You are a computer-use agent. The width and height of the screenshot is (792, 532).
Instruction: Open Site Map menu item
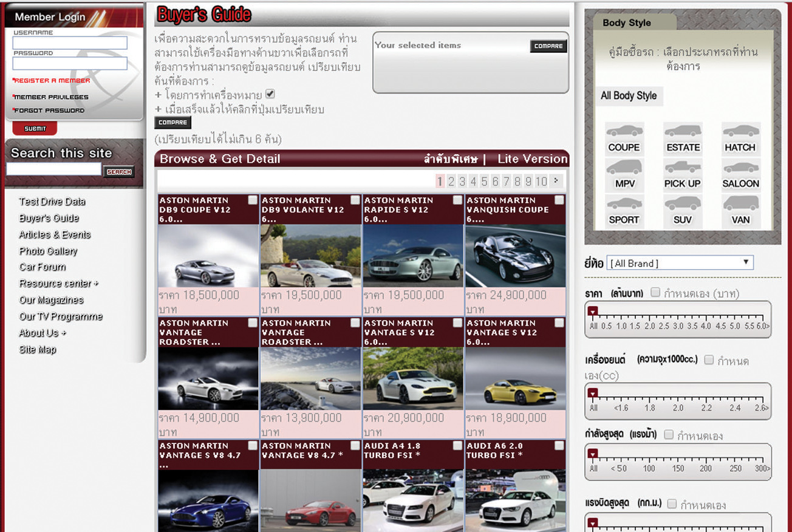(38, 350)
